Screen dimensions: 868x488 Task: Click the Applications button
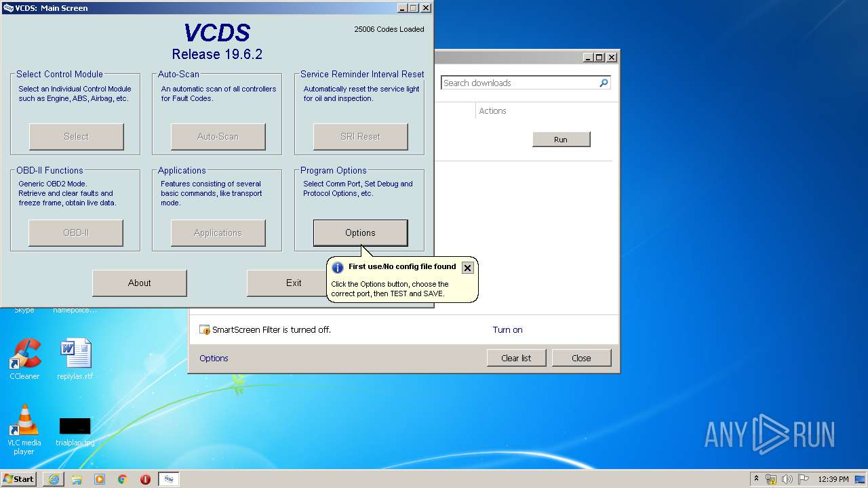pos(218,232)
